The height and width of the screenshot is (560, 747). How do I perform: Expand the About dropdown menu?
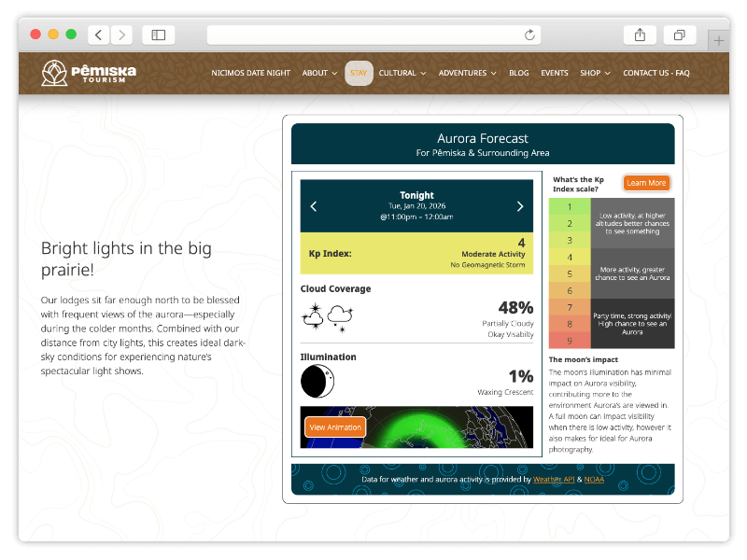click(x=319, y=73)
